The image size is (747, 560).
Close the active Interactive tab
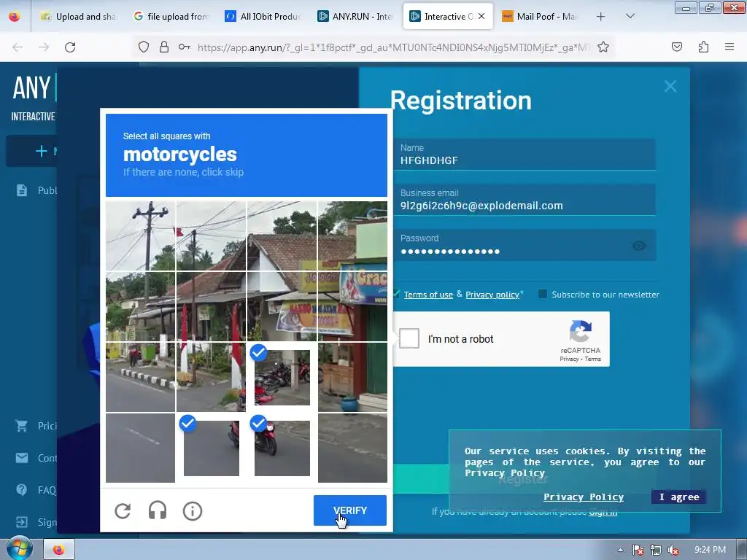pos(481,16)
